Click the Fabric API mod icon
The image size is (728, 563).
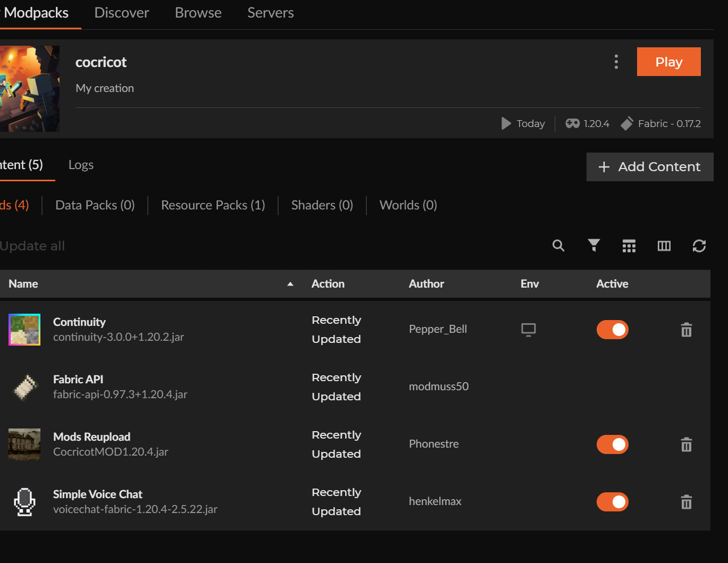[x=24, y=387]
